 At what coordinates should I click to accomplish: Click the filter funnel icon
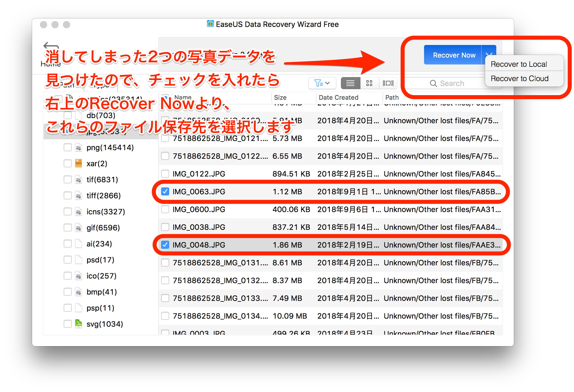point(318,83)
